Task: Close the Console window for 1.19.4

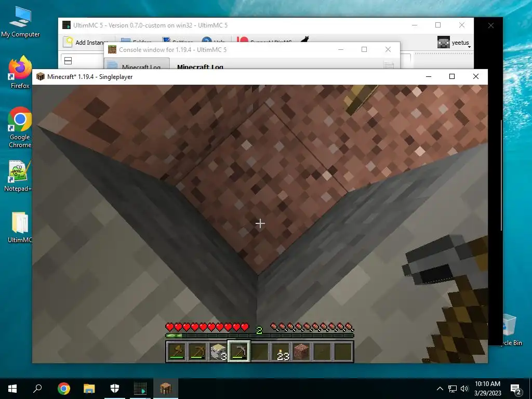Action: tap(388, 49)
